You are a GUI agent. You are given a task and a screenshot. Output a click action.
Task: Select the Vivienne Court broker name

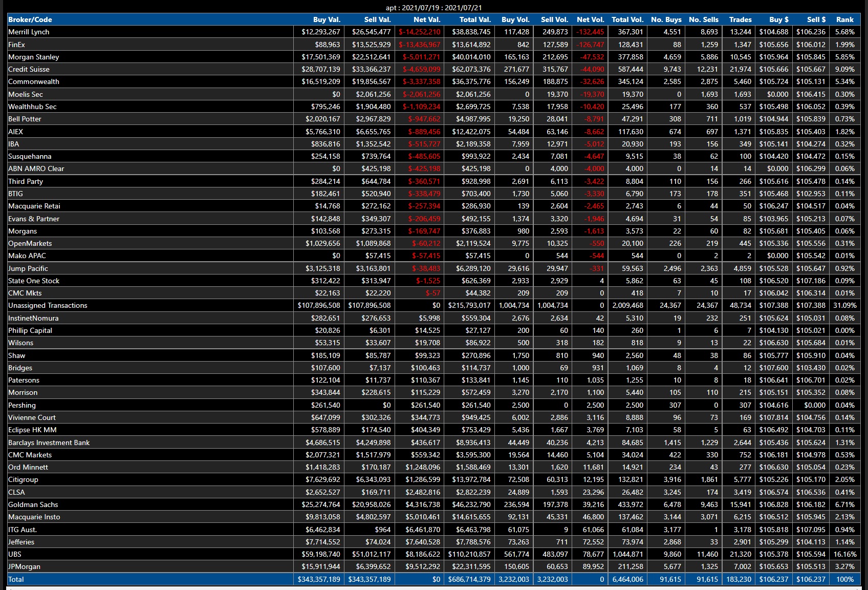(32, 417)
